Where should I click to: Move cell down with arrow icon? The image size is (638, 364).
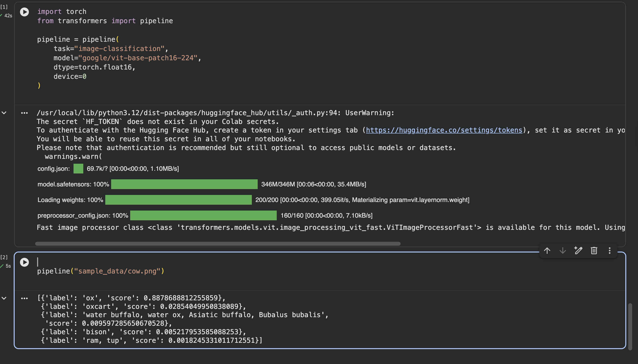click(x=563, y=251)
